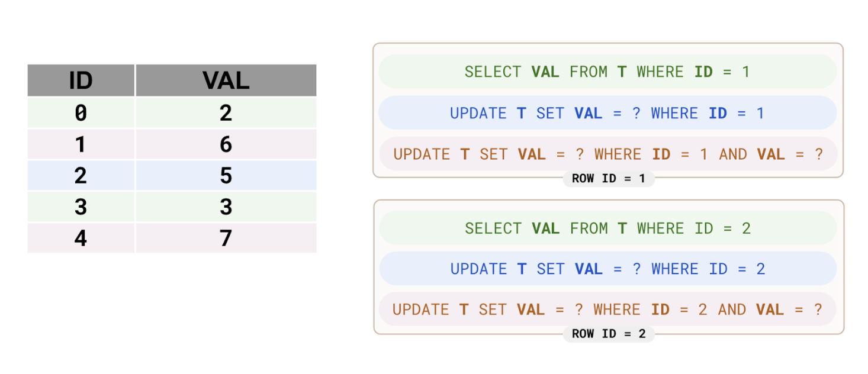Screen dimensions: 868x374
Task: Select the VAL cell containing 6
Action: 226,144
